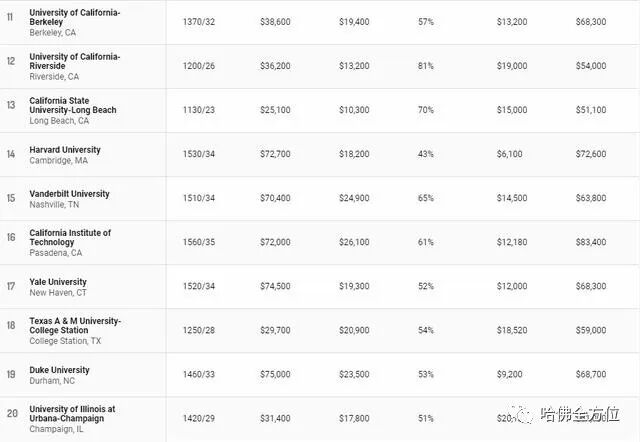
Task: Select the Duke University link
Action: point(59,370)
